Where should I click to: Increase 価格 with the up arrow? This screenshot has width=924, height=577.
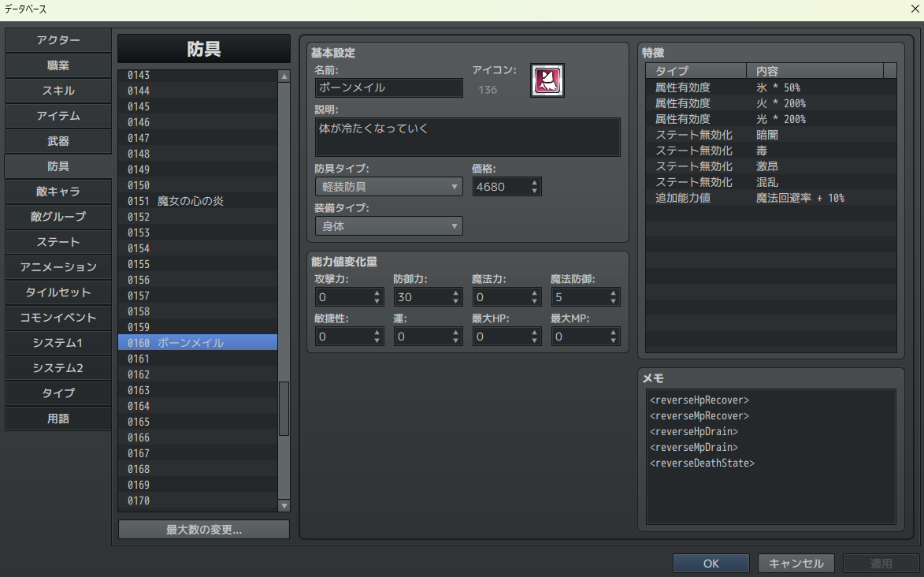tap(535, 183)
